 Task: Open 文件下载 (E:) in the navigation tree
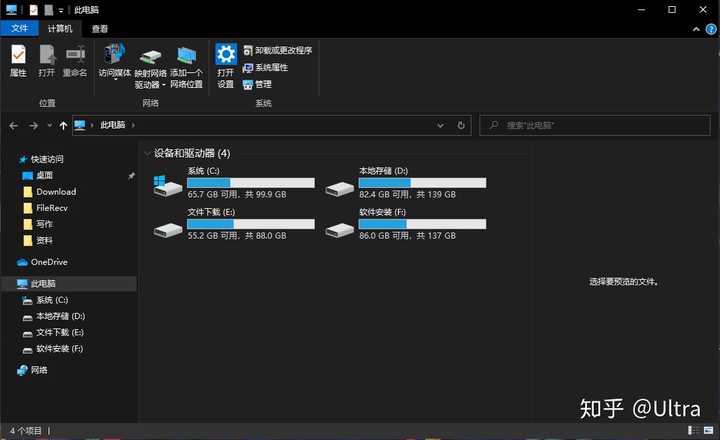click(x=60, y=332)
